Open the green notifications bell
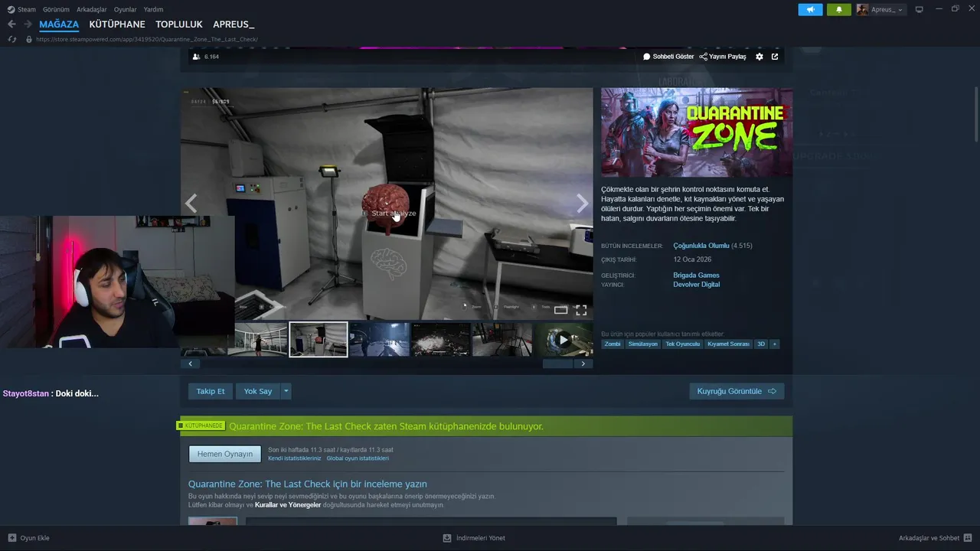This screenshot has width=980, height=551. pyautogui.click(x=838, y=9)
